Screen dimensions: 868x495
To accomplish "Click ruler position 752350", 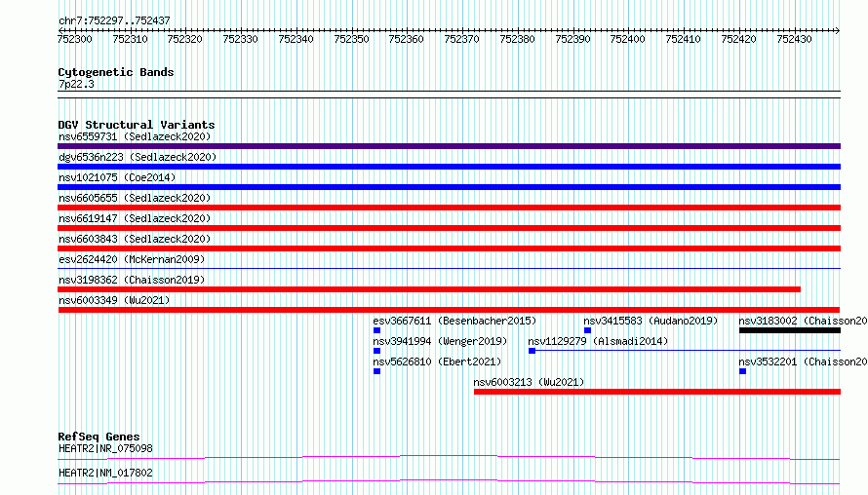I will [x=351, y=39].
